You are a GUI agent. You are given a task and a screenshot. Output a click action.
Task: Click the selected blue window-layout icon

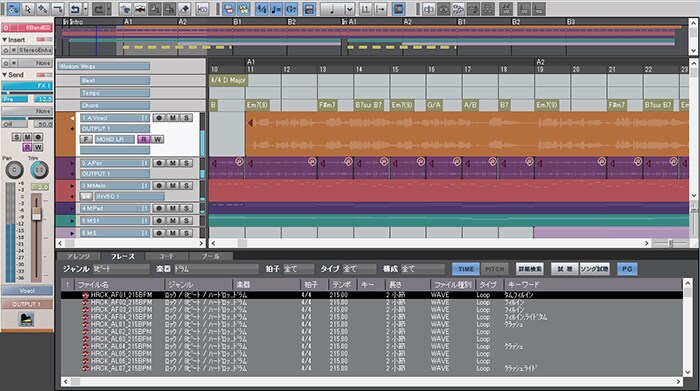[x=398, y=8]
